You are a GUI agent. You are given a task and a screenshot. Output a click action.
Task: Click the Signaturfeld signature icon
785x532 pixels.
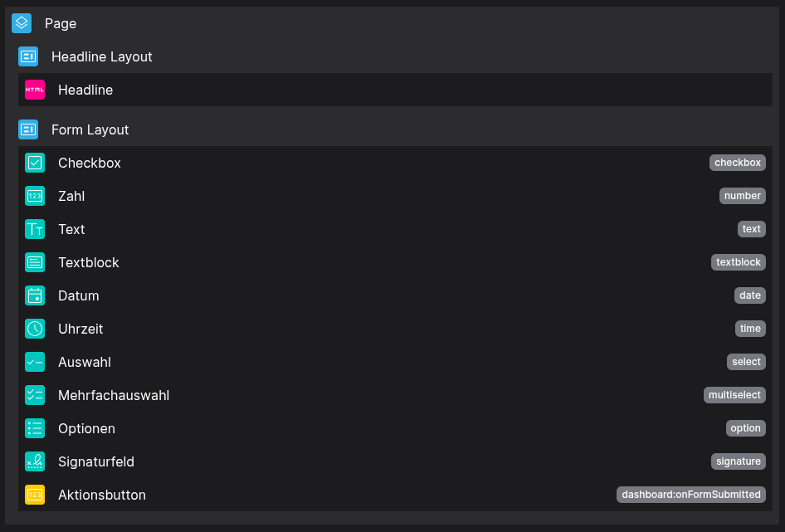pyautogui.click(x=35, y=461)
